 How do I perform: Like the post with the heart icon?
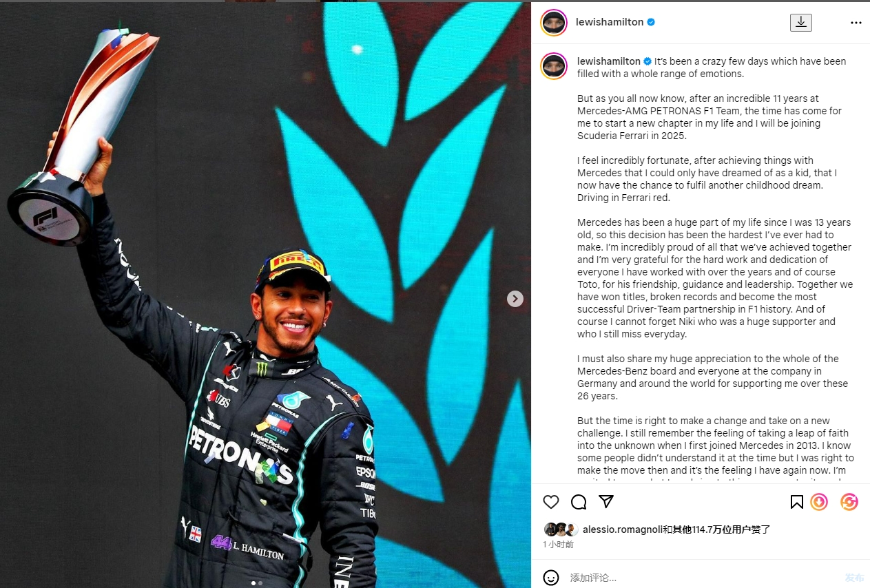(x=551, y=502)
